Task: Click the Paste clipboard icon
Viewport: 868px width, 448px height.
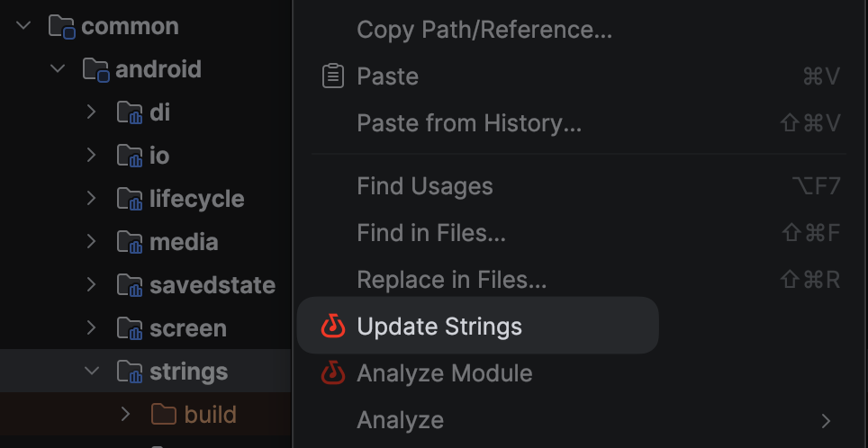Action: [333, 76]
